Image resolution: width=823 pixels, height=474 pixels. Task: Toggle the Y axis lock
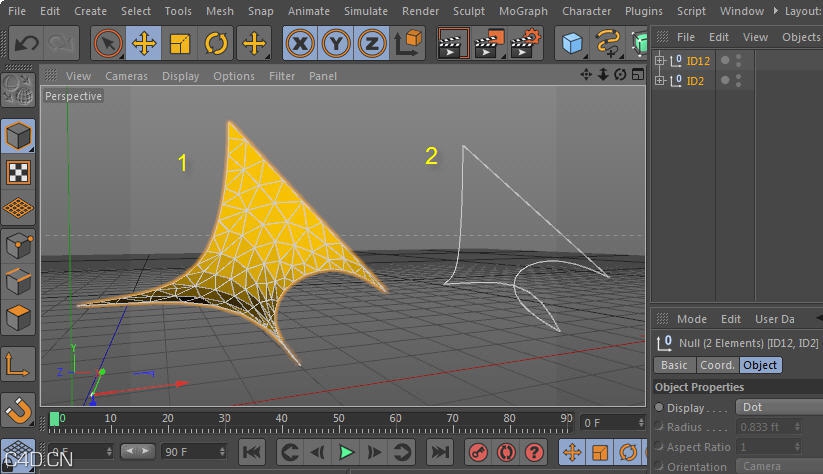(x=336, y=43)
